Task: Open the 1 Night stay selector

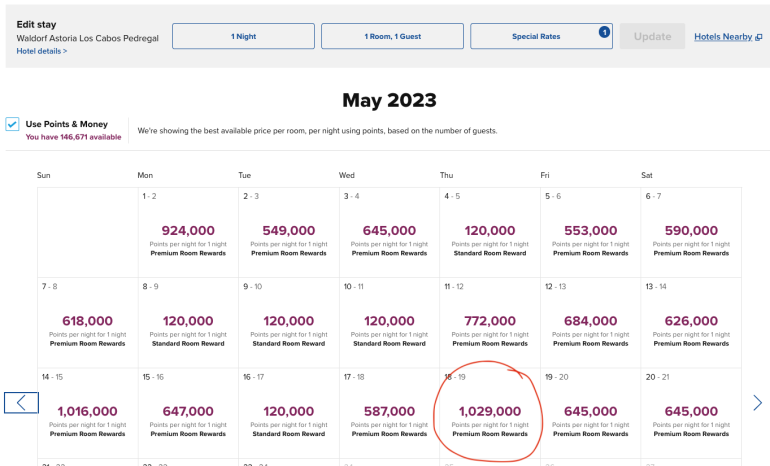Action: [243, 36]
